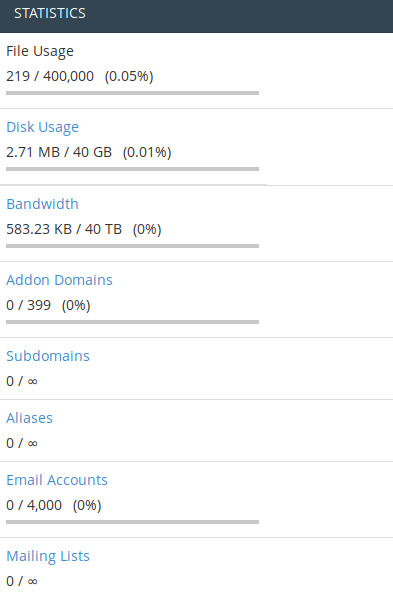Click the Email Accounts progress bar
The width and height of the screenshot is (393, 593).
tap(132, 522)
